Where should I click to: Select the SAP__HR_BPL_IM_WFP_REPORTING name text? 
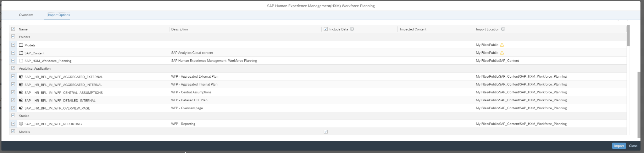[x=53, y=124]
